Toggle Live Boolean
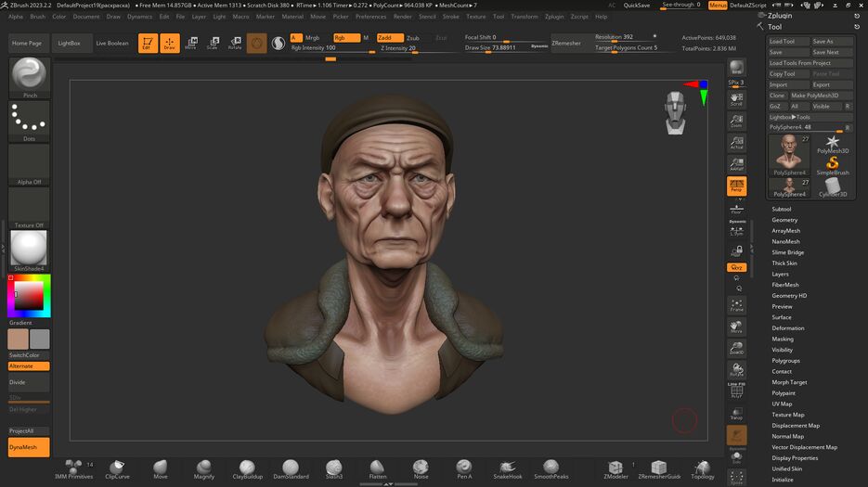This screenshot has width=868, height=487. (112, 44)
